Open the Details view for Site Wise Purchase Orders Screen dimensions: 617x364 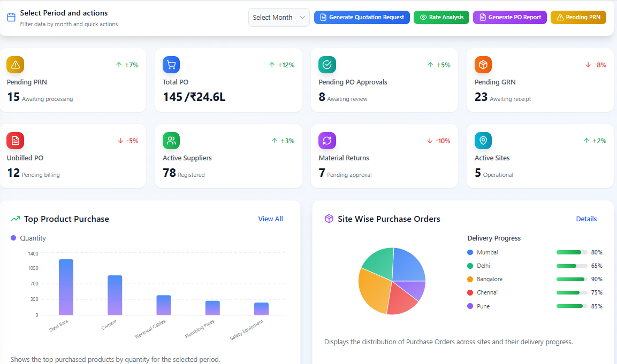point(586,219)
